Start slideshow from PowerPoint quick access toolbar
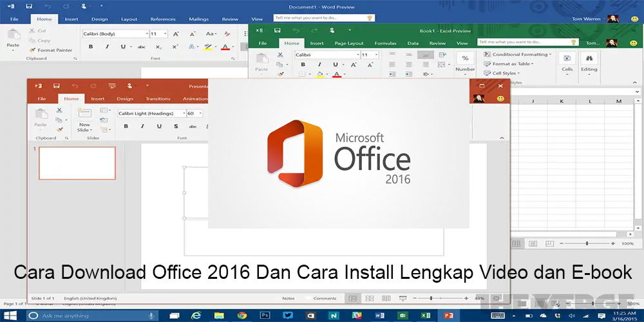This screenshot has height=322, width=644. pyautogui.click(x=112, y=86)
